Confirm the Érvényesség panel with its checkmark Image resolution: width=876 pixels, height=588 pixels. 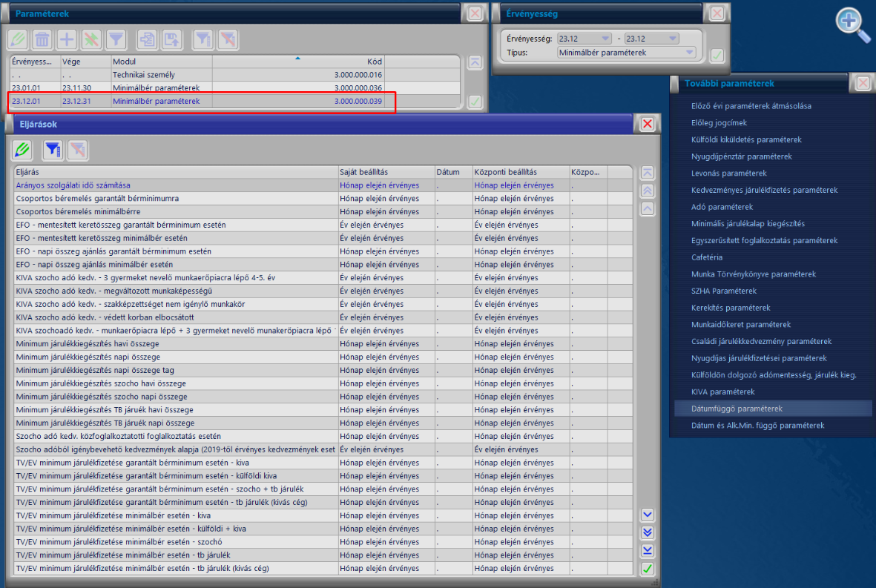pos(717,56)
